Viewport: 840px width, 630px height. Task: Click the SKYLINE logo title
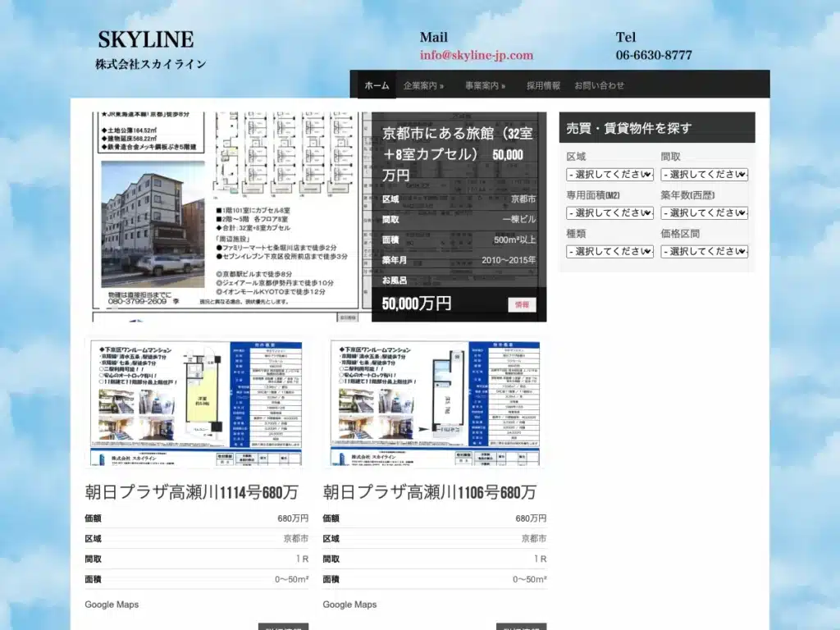pyautogui.click(x=146, y=39)
